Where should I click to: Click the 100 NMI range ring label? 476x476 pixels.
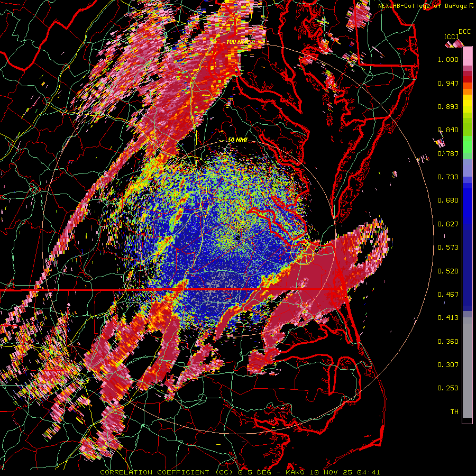[x=237, y=42]
